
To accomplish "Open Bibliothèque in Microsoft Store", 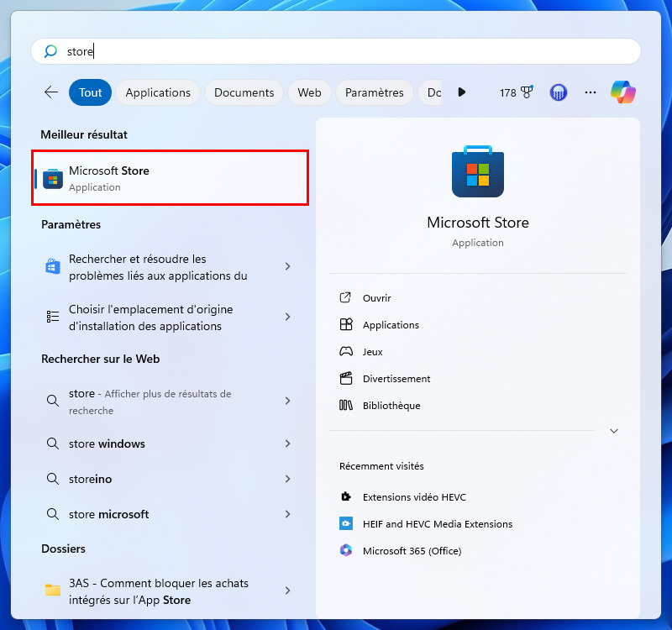I will click(391, 406).
